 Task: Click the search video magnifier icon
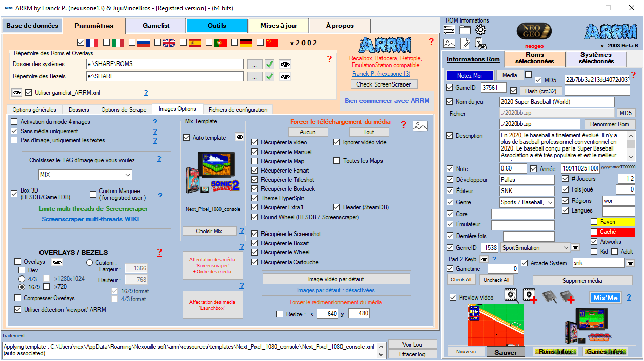[x=511, y=294]
